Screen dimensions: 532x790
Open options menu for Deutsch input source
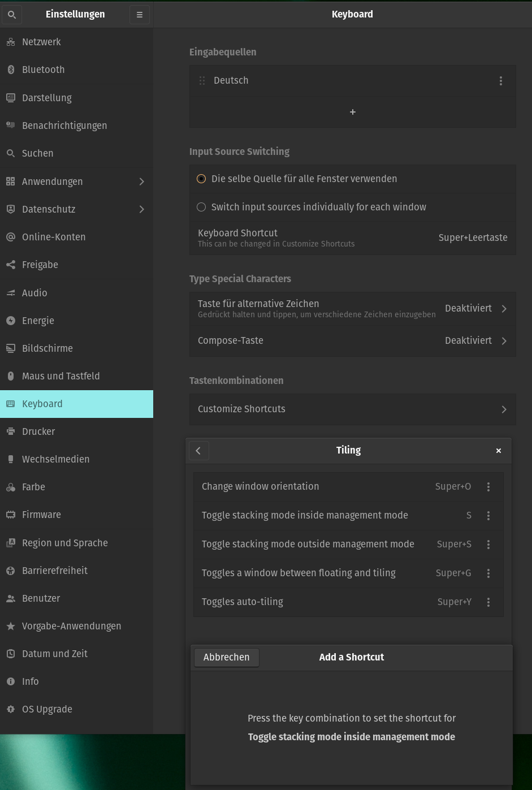(x=500, y=81)
